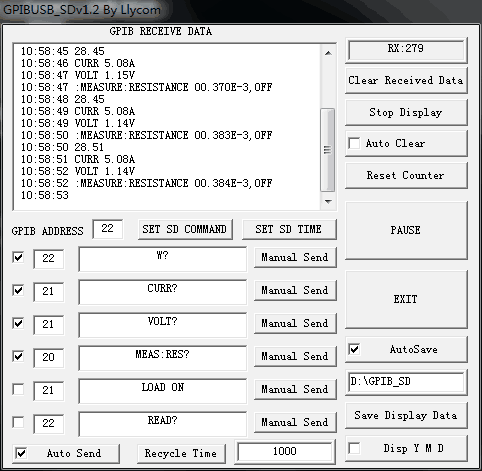The image size is (482, 471).
Task: Click the receive data scrollbar down arrow
Action: pyautogui.click(x=328, y=201)
